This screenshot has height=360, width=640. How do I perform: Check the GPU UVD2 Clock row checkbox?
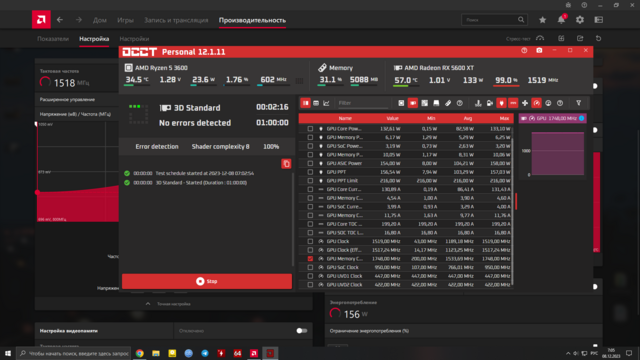click(310, 285)
